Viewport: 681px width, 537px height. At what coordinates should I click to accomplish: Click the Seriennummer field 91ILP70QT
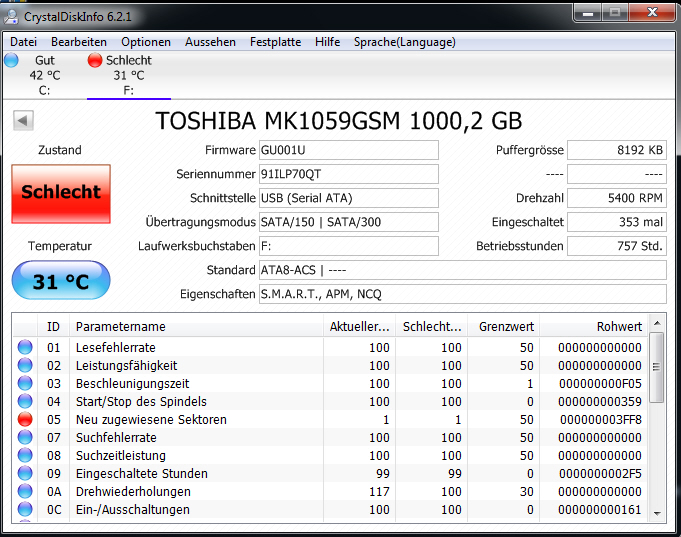[x=349, y=174]
